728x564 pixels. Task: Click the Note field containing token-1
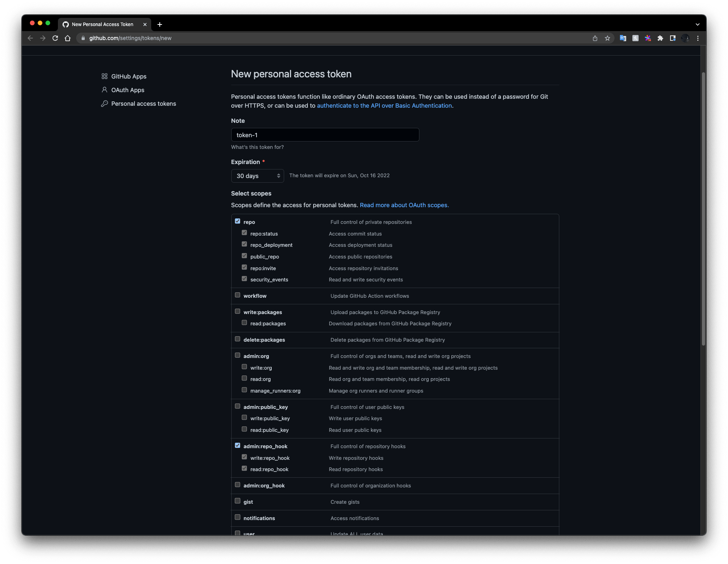point(325,134)
